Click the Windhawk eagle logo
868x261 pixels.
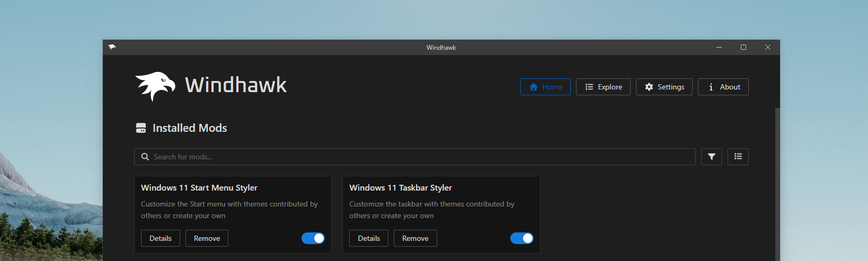pos(155,86)
